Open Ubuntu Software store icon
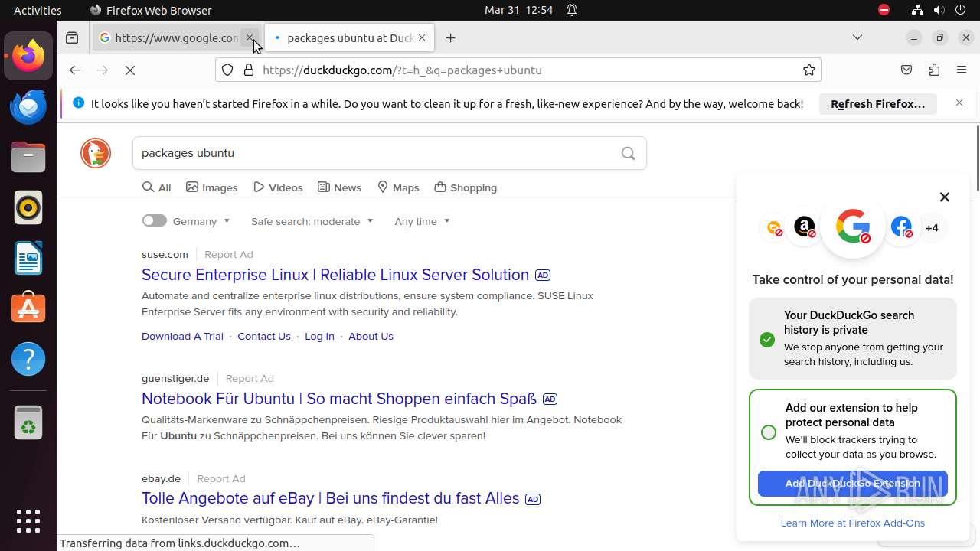Viewport: 980px width, 551px height. 28,308
